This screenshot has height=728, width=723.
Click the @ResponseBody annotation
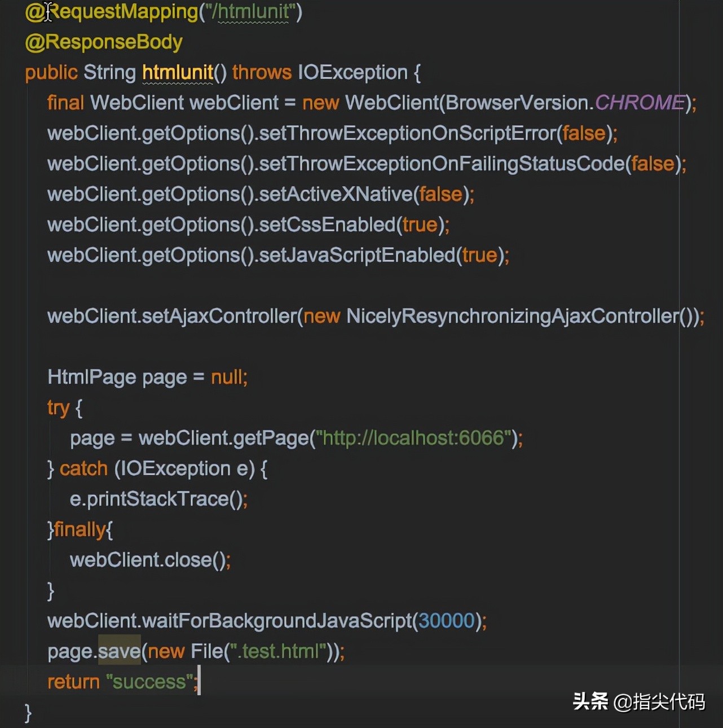click(x=103, y=41)
